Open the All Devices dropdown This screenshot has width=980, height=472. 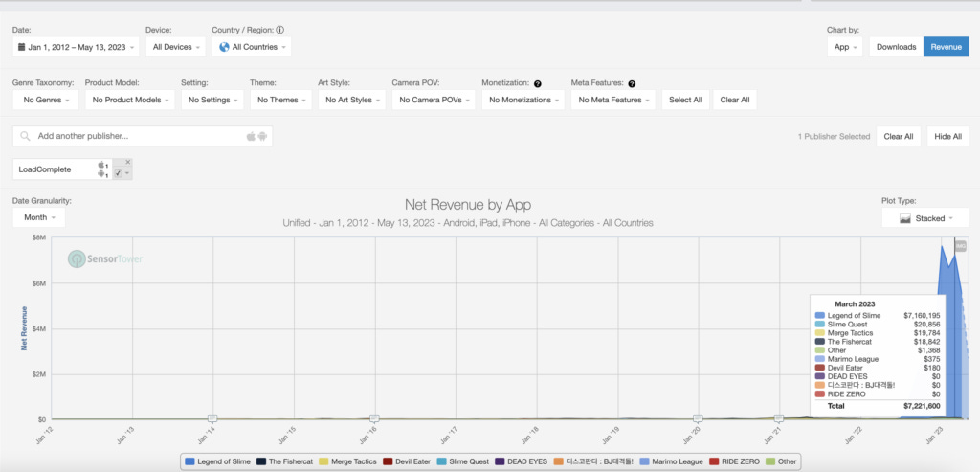pos(176,47)
